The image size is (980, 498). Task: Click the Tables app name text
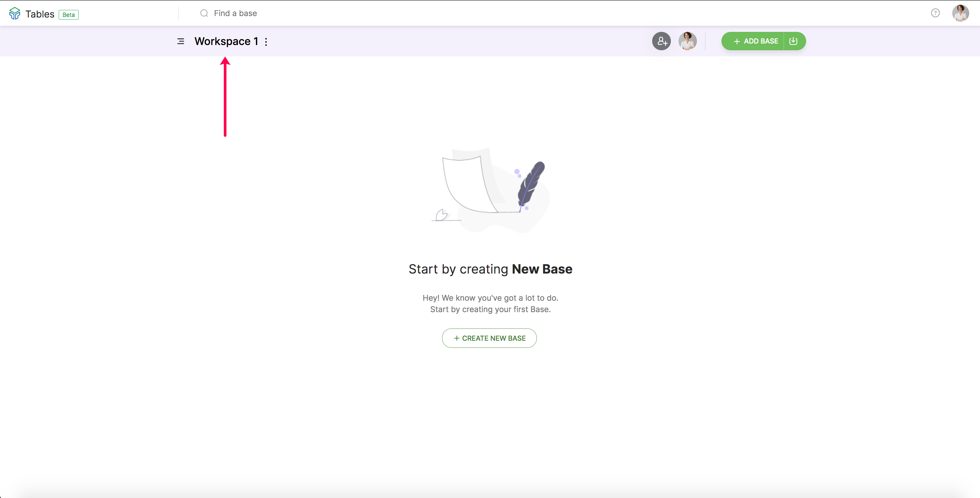(39, 14)
